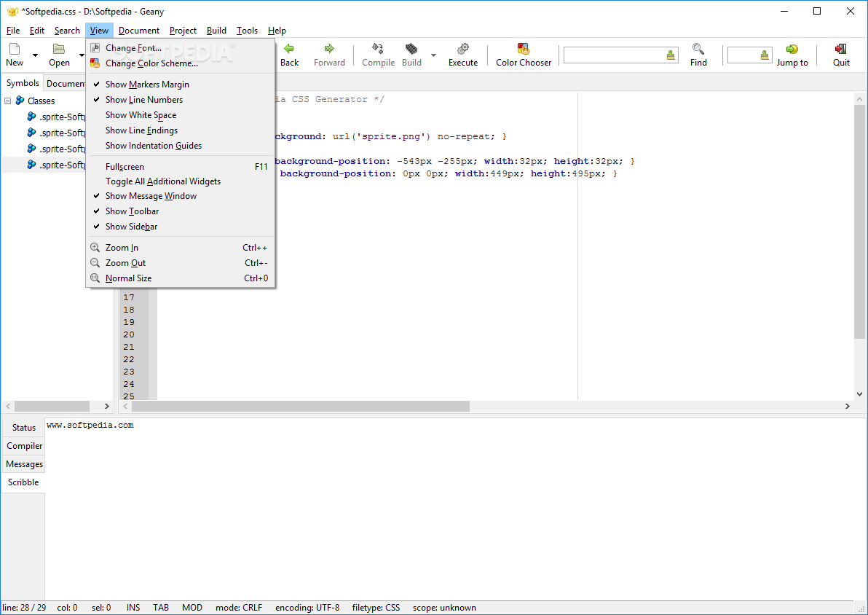Toggle Show Toolbar off
This screenshot has height=615, width=868.
pos(181,211)
